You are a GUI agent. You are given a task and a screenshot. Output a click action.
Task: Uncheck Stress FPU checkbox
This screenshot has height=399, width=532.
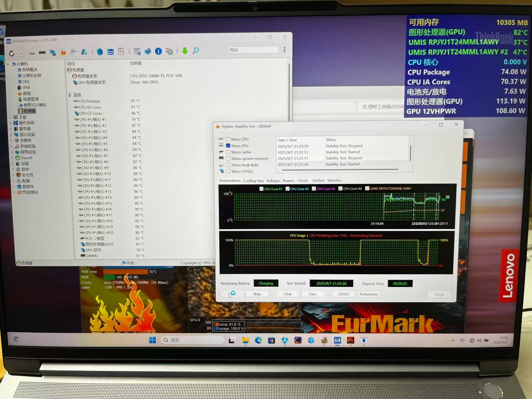pos(228,145)
